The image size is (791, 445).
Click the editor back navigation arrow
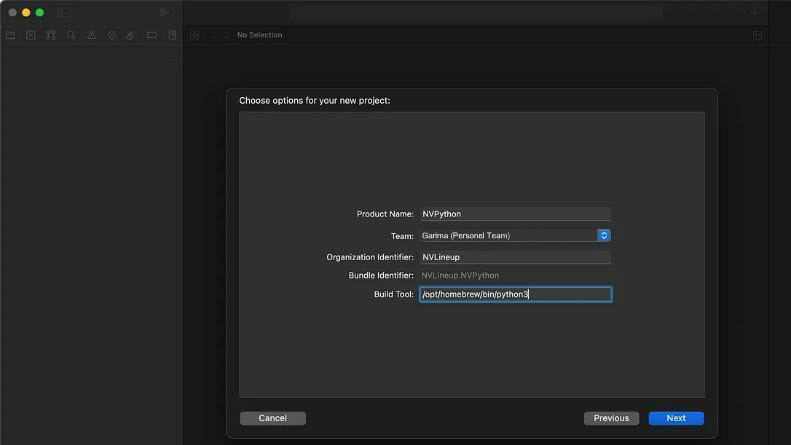(213, 35)
